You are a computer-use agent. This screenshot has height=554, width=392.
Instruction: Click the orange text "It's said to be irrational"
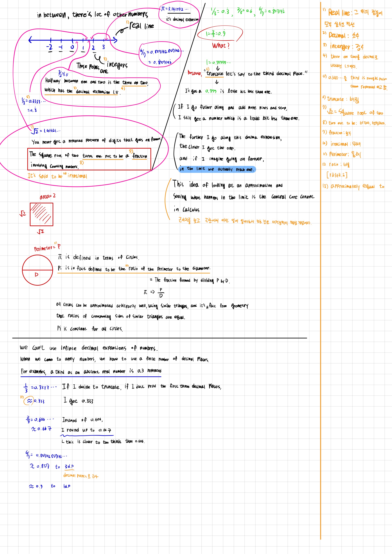57,176
